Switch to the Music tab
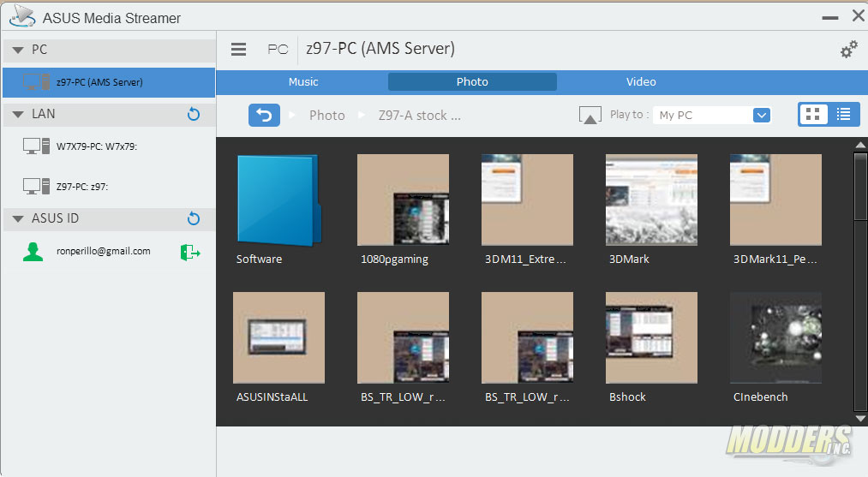This screenshot has width=868, height=477. 303,82
